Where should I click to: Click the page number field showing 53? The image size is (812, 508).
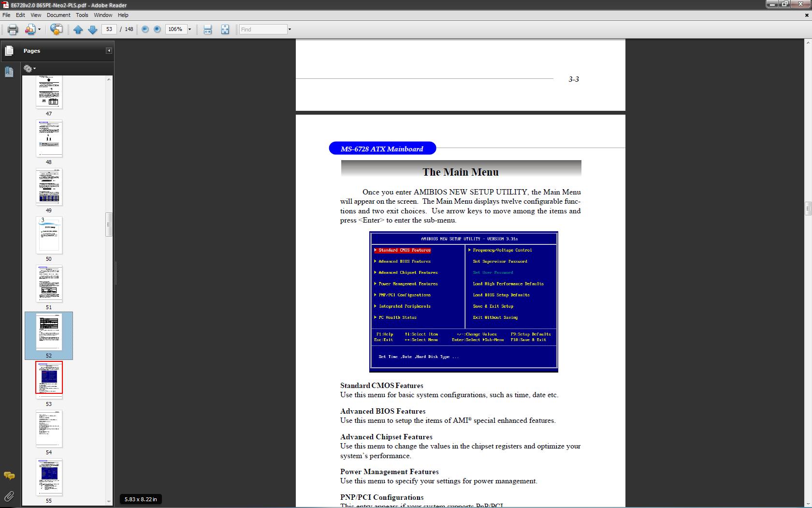(x=109, y=30)
